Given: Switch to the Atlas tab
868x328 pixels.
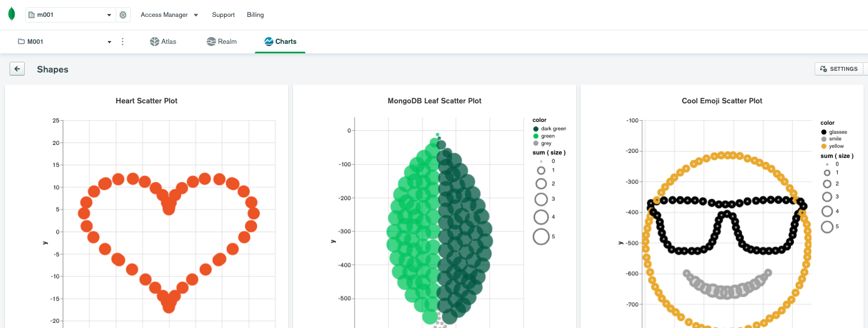Looking at the screenshot, I should [x=163, y=42].
